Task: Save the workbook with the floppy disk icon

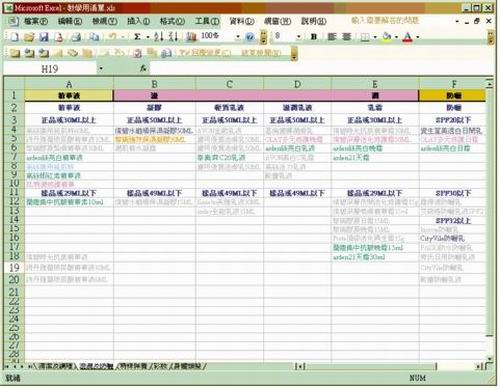Action: coord(44,36)
